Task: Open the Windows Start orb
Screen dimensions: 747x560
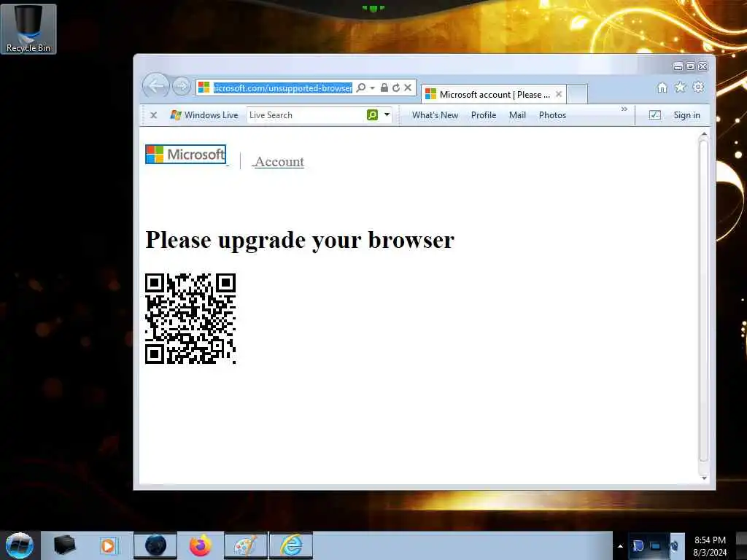Action: [20, 545]
